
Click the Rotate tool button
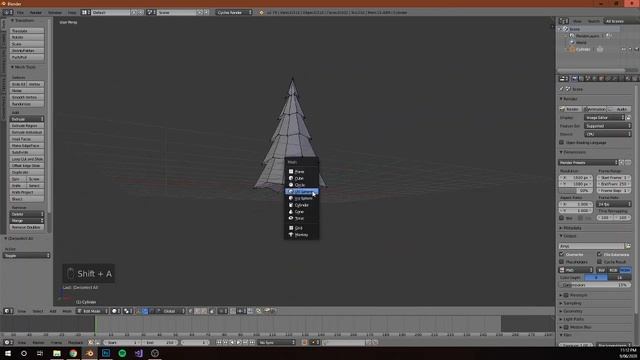(x=27, y=37)
